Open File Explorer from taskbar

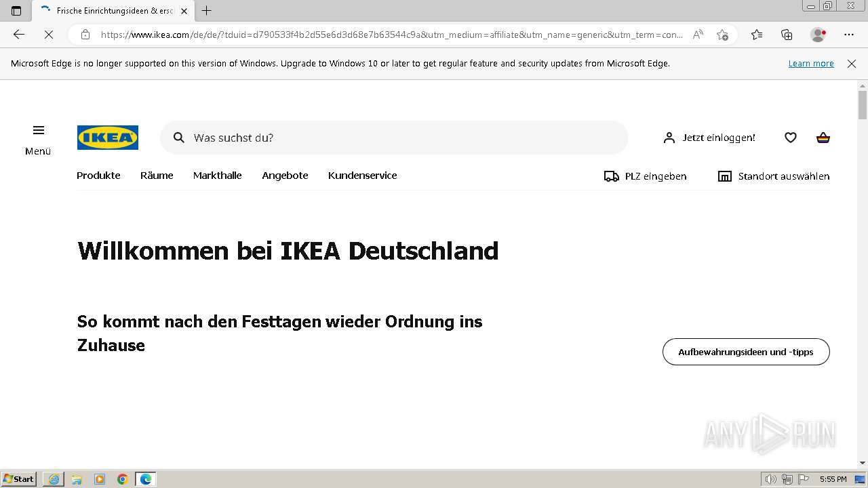pyautogui.click(x=77, y=479)
